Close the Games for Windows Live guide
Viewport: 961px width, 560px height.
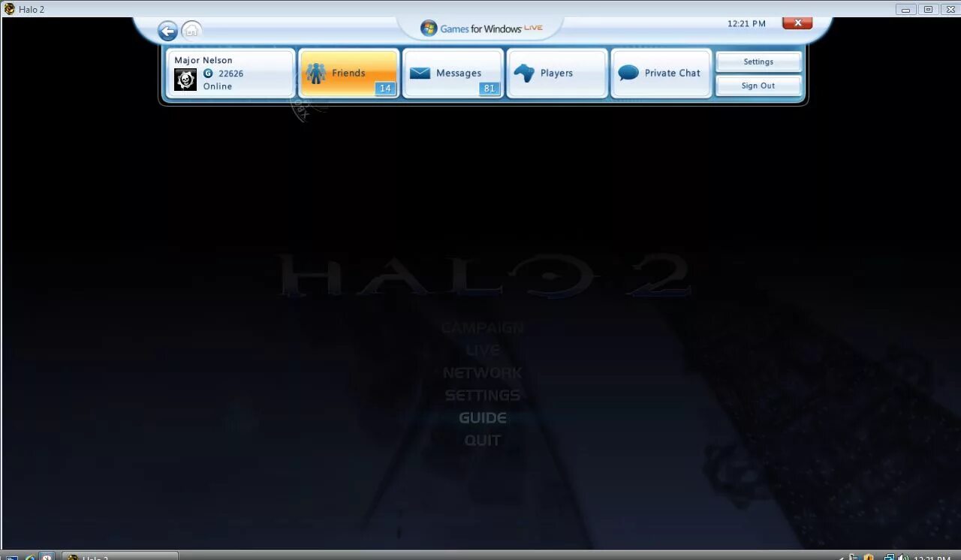click(797, 23)
